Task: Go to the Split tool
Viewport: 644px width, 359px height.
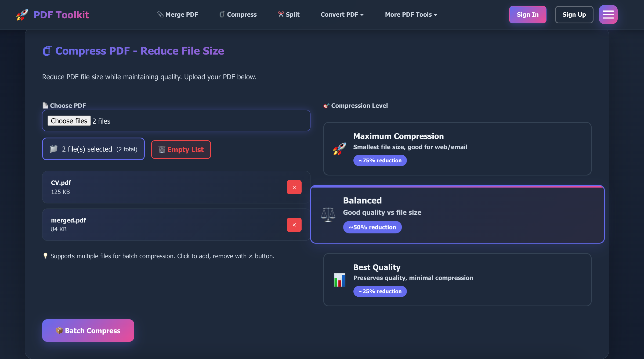Action: [x=289, y=15]
